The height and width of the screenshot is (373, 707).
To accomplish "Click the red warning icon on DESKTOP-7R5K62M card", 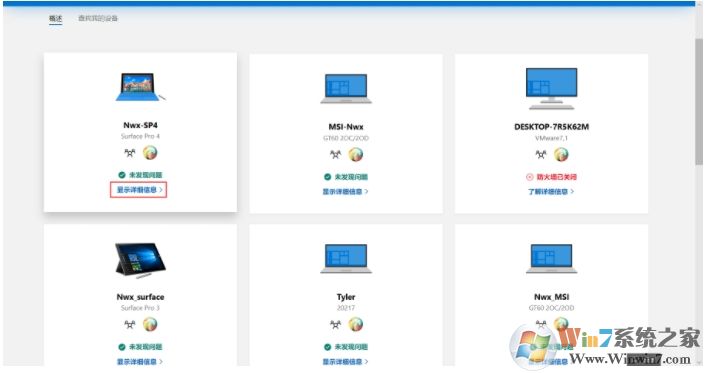I will (530, 177).
